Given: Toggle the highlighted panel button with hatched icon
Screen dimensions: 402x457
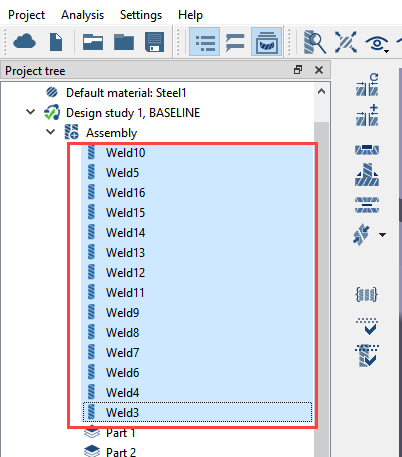Looking at the screenshot, I should tap(266, 42).
